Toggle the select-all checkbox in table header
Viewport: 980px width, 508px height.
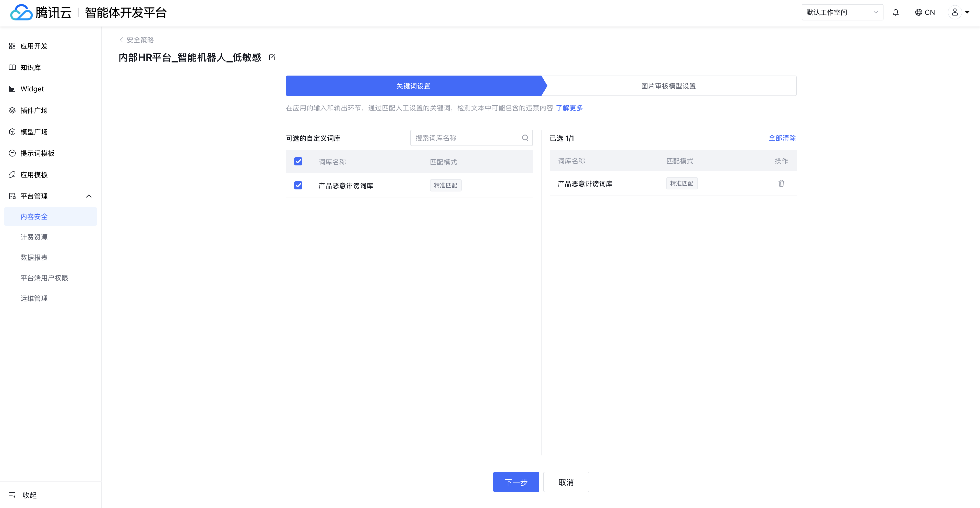(x=298, y=162)
